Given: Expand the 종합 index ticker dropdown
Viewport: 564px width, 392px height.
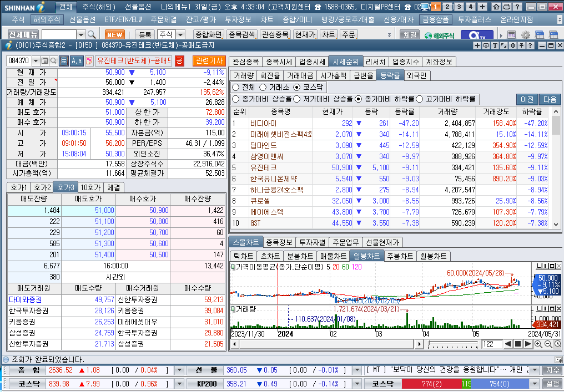Looking at the screenshot, I should pyautogui.click(x=179, y=370).
